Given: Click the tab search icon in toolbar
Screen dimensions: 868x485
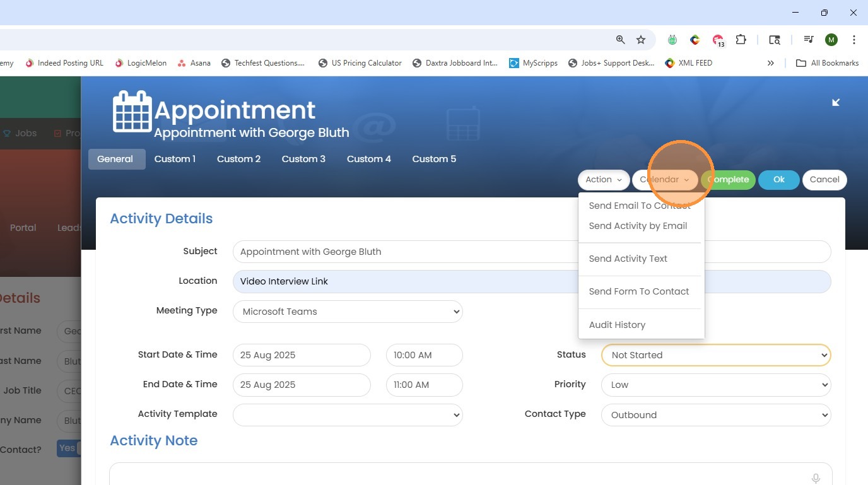Looking at the screenshot, I should tap(775, 40).
